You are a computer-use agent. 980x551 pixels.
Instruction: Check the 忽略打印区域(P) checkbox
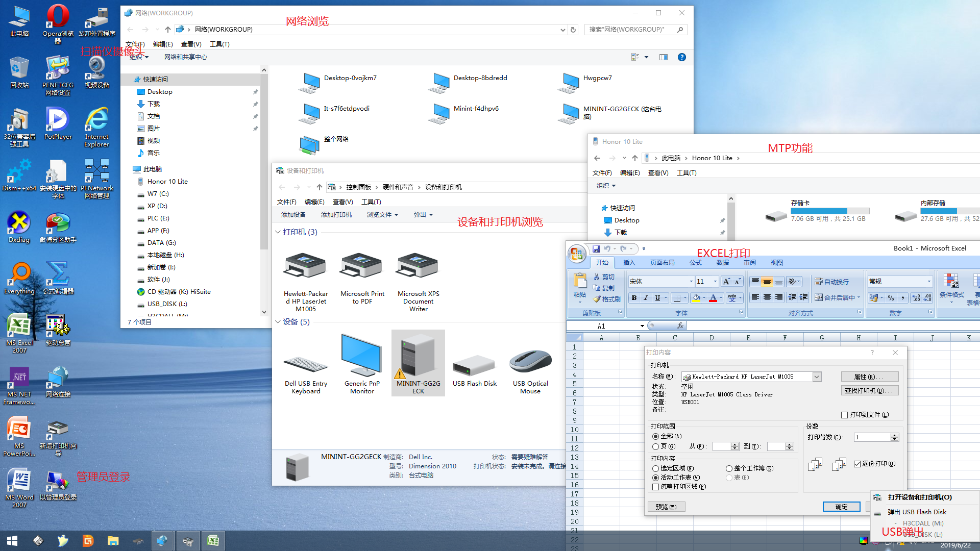click(x=656, y=487)
